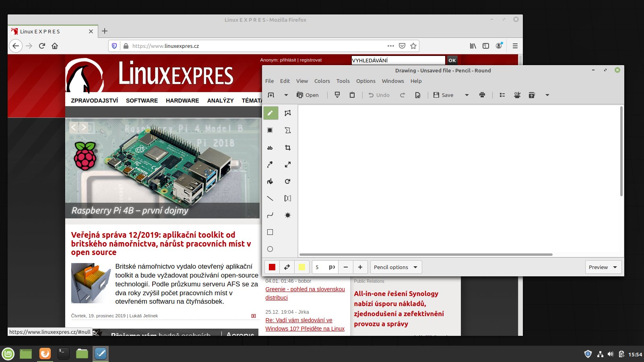Viewport: 644px width, 362px height.
Task: Click the import from clipboard icon
Action: (337, 95)
